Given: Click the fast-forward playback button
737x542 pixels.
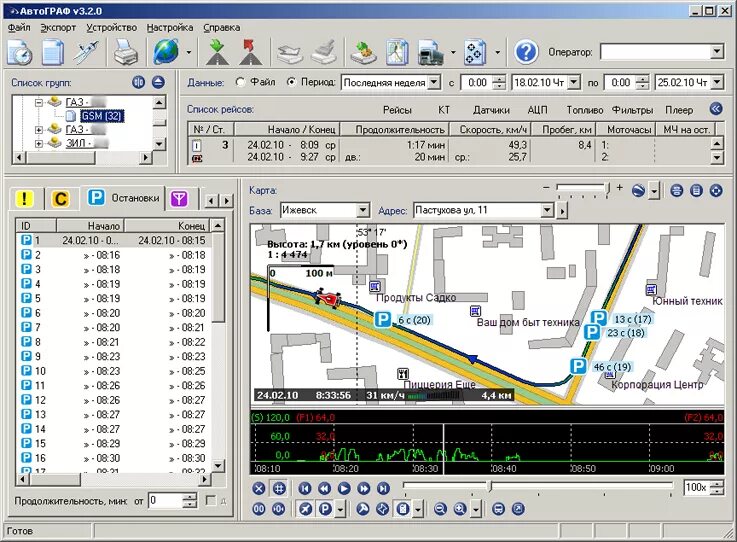Looking at the screenshot, I should coord(364,488).
